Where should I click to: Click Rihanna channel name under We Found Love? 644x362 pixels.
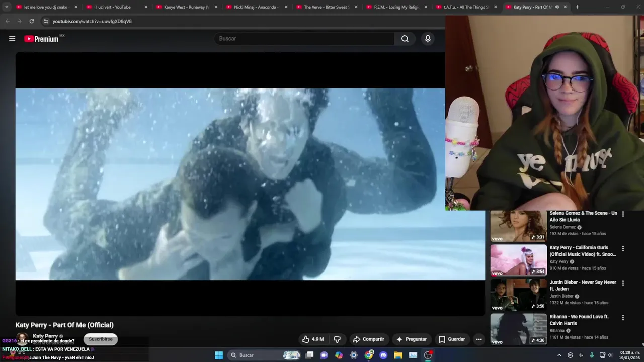pyautogui.click(x=557, y=331)
